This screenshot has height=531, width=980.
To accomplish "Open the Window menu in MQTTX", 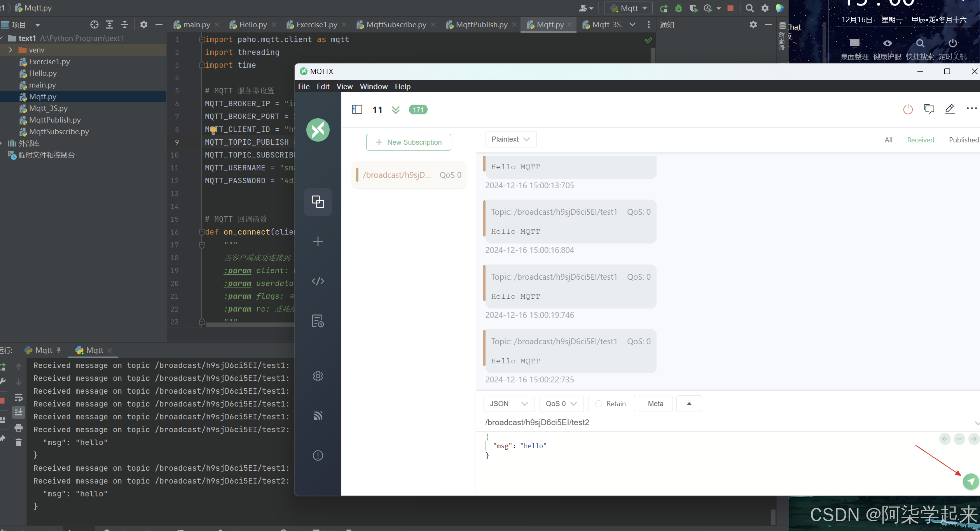I will pos(373,86).
